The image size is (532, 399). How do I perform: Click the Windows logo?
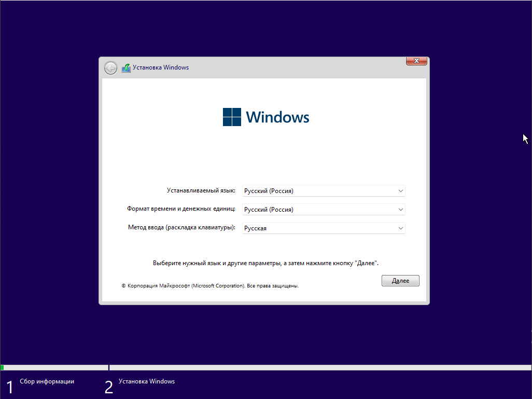(x=266, y=117)
